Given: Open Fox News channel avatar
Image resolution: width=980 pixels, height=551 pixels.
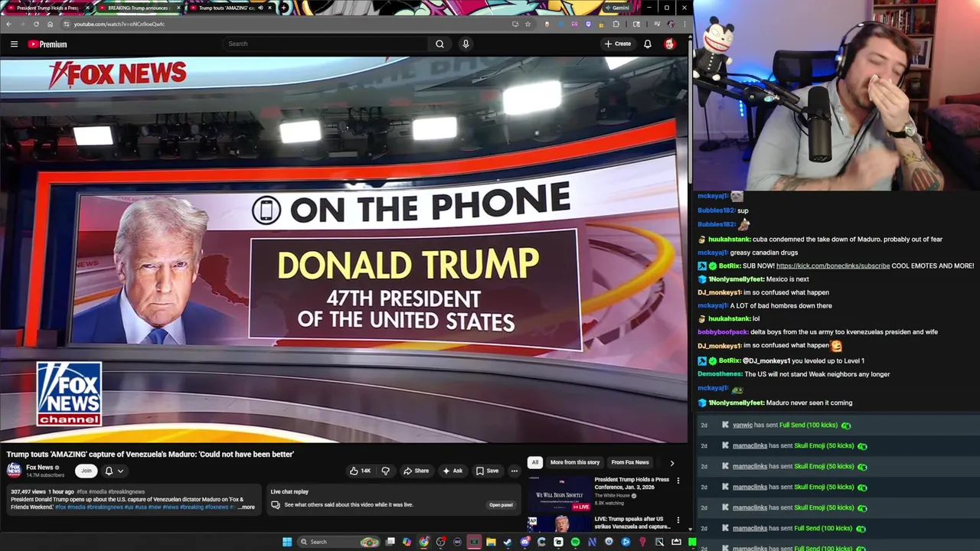Looking at the screenshot, I should point(14,470).
